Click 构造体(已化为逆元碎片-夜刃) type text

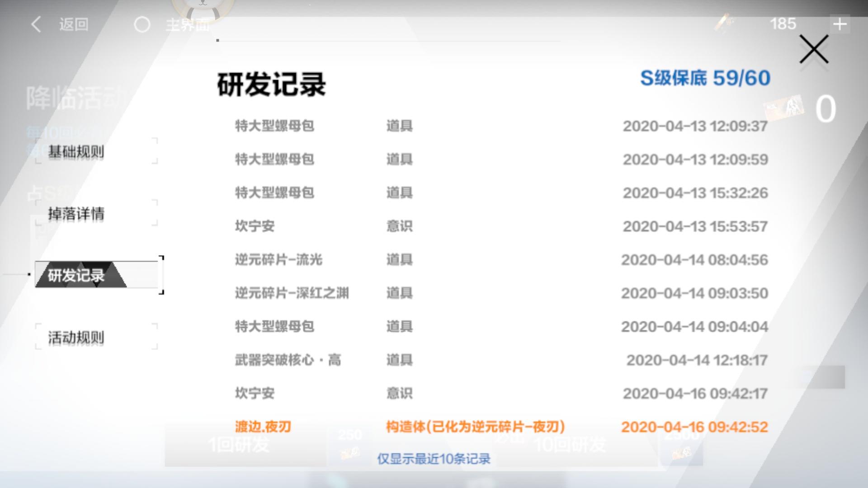[x=475, y=427]
